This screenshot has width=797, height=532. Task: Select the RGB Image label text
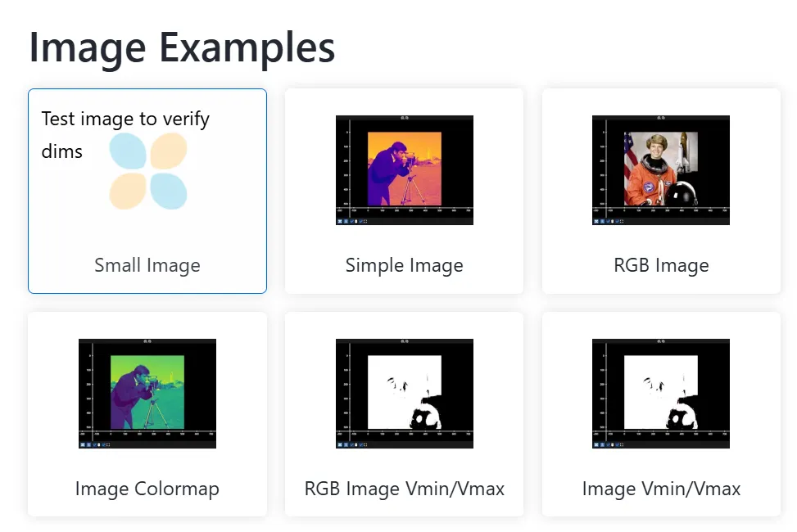[661, 265]
